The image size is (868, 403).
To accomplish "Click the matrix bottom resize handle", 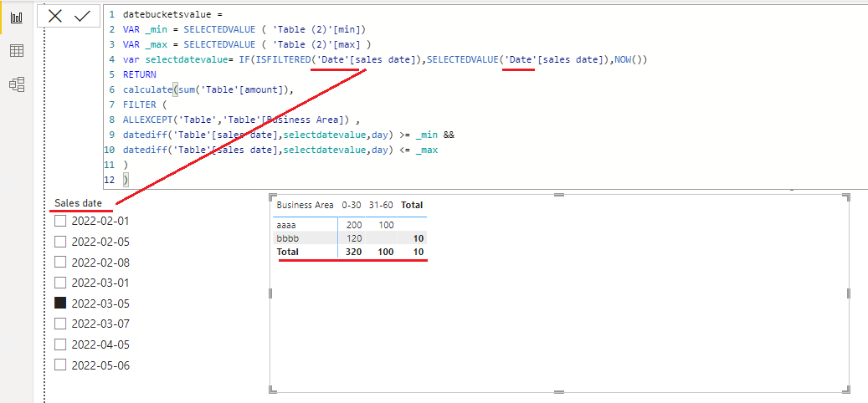I will (559, 390).
